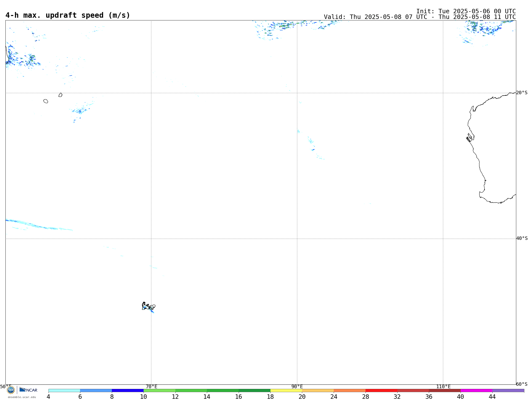Pick the light blue 6–8 swatch
532x400 pixels.
[96, 390]
